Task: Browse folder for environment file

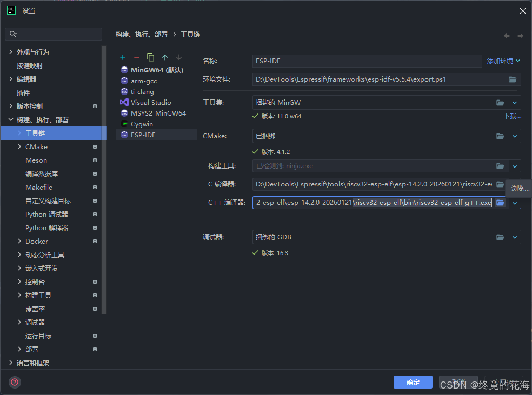Action: click(x=513, y=79)
